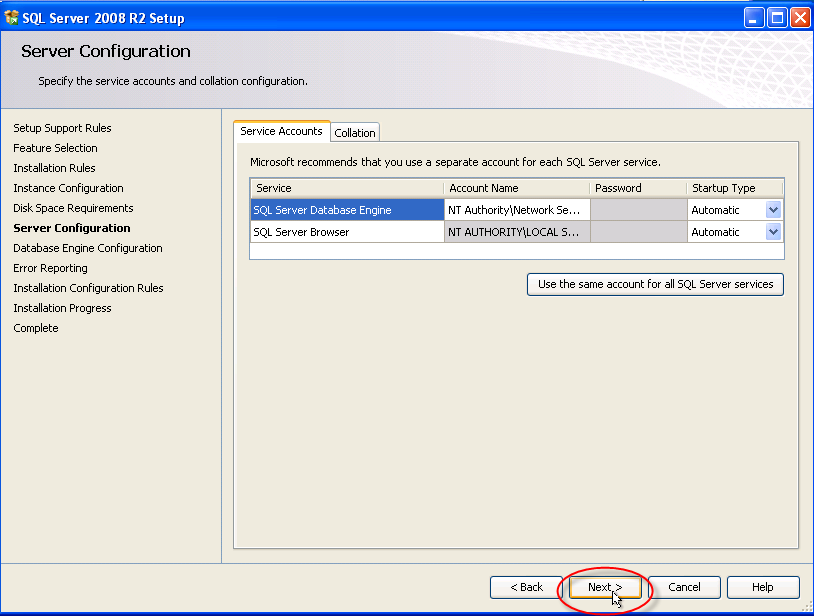Proceed with the Next > button
The height and width of the screenshot is (616, 814).
(605, 587)
